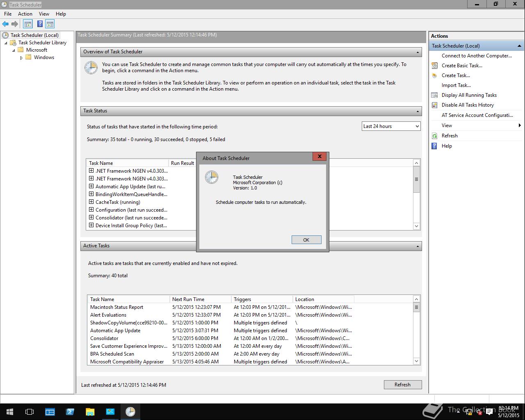This screenshot has width=525, height=420.
Task: Expand the Automatic App Update status row
Action: (x=91, y=186)
